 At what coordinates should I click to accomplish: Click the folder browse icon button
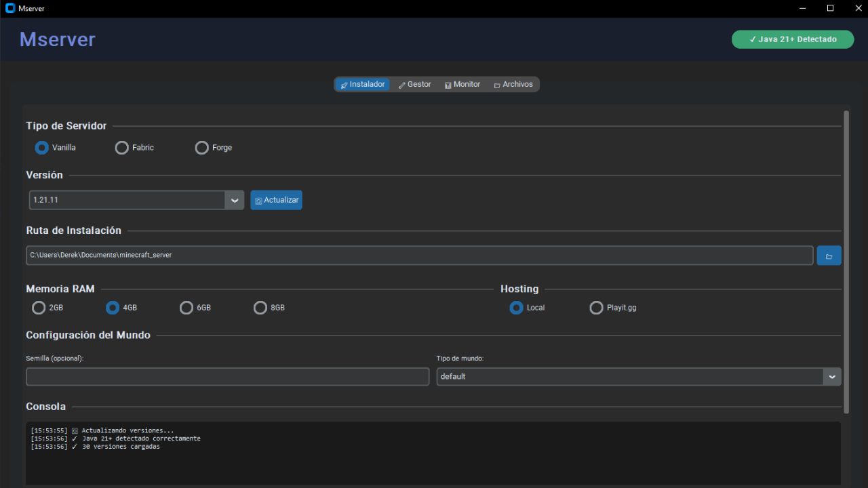[x=829, y=256]
